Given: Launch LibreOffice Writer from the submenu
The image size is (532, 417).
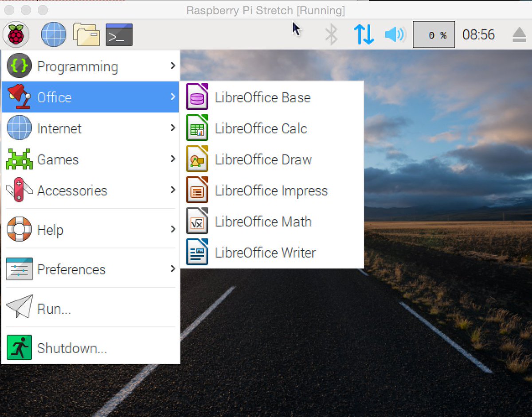Looking at the screenshot, I should (272, 252).
